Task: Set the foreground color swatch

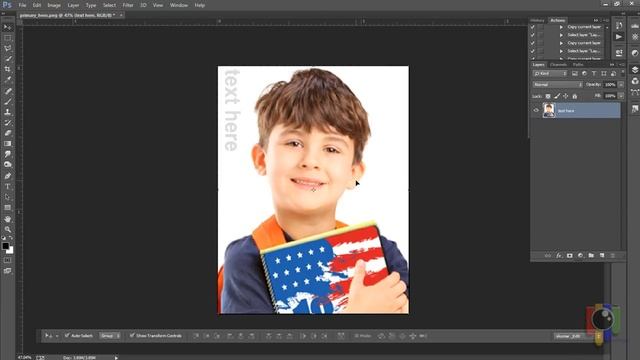Action: tap(5, 246)
